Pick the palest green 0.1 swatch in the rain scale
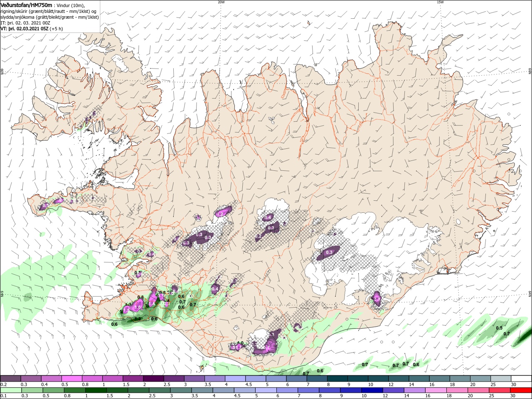 pyautogui.click(x=10, y=390)
